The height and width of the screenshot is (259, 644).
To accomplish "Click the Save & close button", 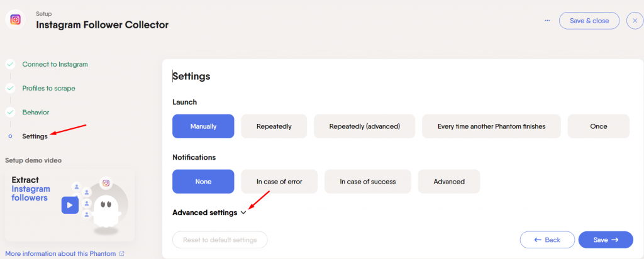I will (x=589, y=21).
